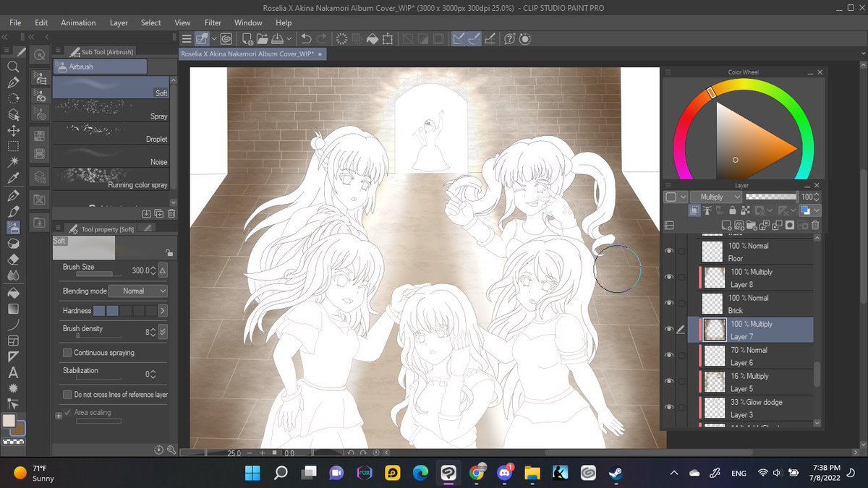
Task: Delete sub tool with trash icon
Action: [x=171, y=213]
